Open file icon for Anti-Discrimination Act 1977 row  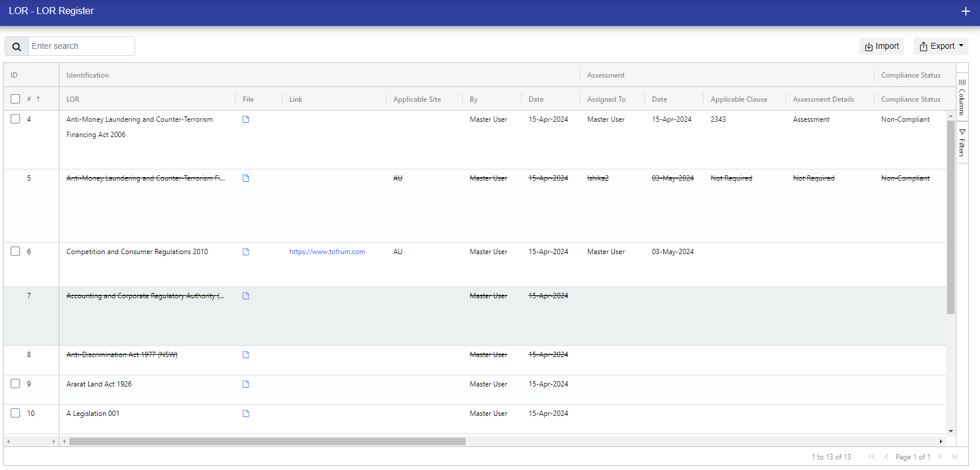246,355
